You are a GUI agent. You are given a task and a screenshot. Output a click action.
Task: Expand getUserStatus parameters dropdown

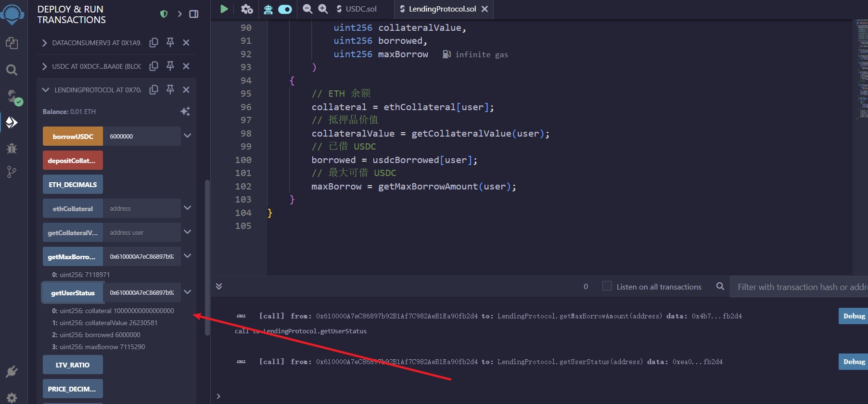pos(188,292)
